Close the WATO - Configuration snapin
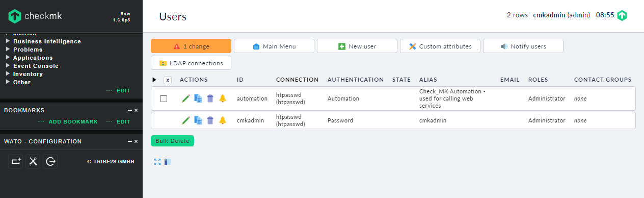The width and height of the screenshot is (644, 198). pos(136,141)
